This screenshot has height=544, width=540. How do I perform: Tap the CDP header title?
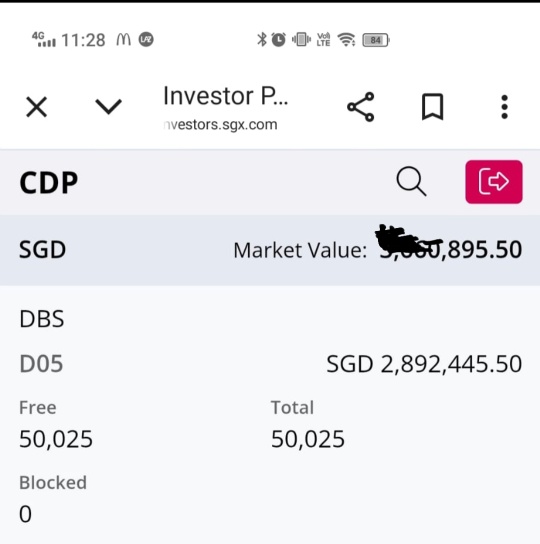point(49,182)
